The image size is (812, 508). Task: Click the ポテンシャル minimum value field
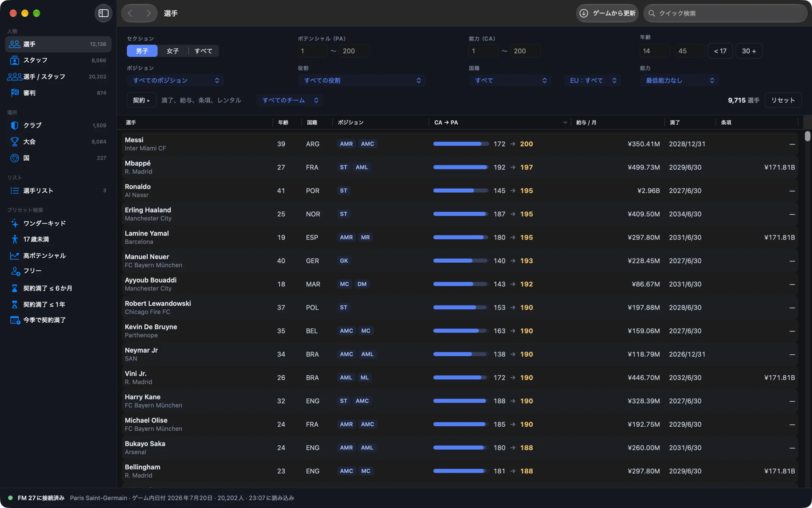[312, 51]
